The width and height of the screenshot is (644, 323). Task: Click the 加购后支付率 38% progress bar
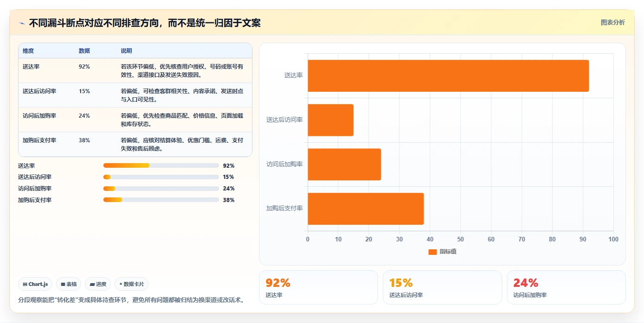pyautogui.click(x=161, y=200)
